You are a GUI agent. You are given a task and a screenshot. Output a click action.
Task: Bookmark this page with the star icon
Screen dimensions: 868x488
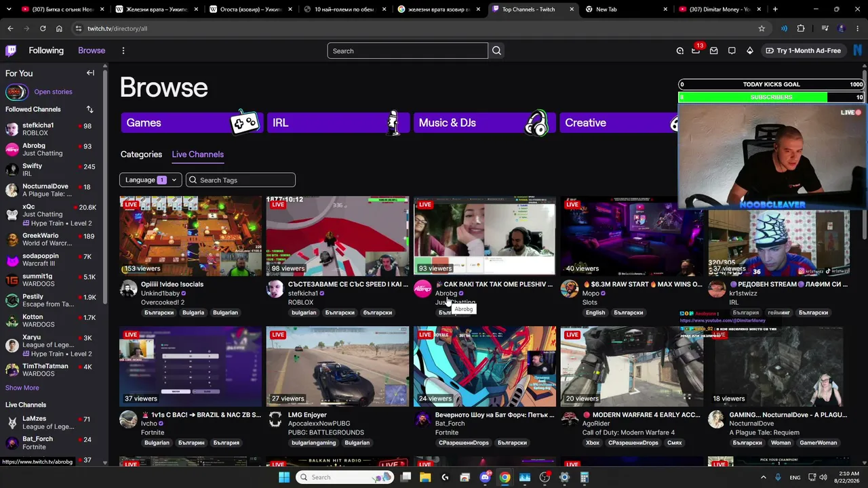(762, 28)
